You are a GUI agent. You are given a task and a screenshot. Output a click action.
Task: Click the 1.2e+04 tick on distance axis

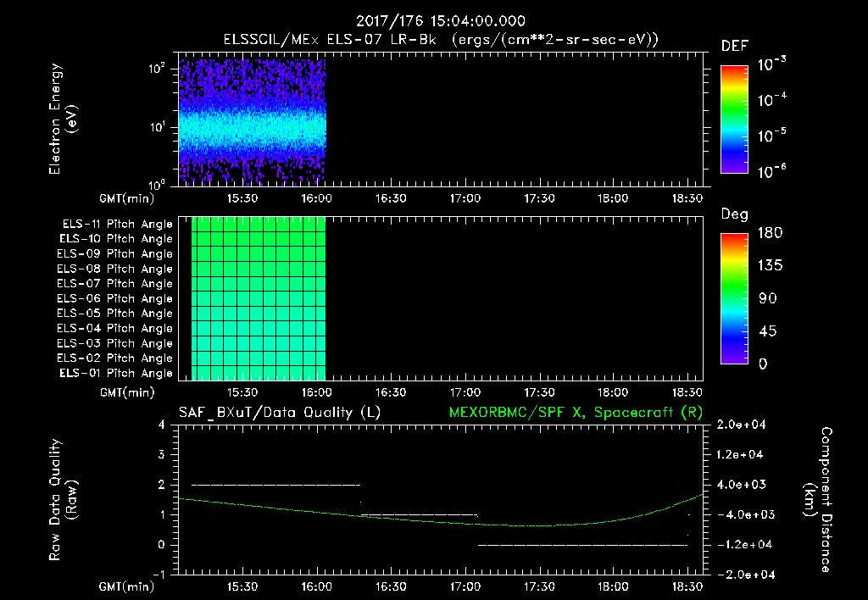[741, 454]
